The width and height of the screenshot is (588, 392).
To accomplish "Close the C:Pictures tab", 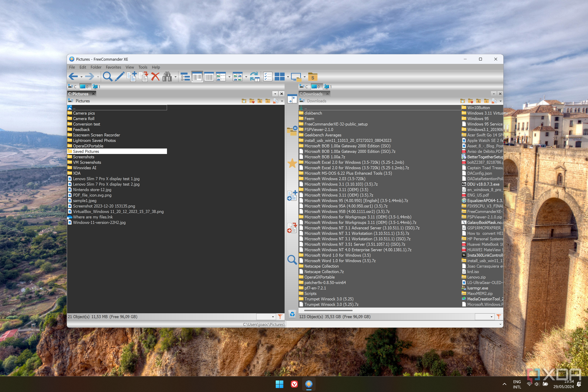I will coord(93,94).
